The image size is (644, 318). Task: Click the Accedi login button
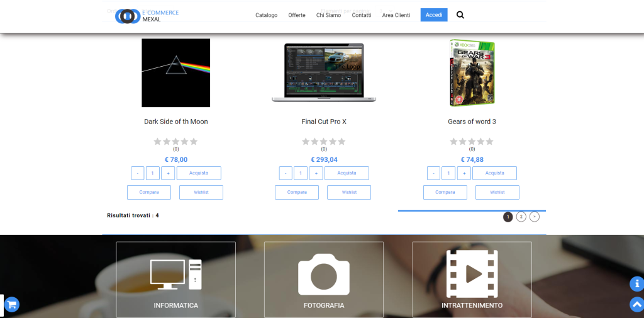click(434, 15)
